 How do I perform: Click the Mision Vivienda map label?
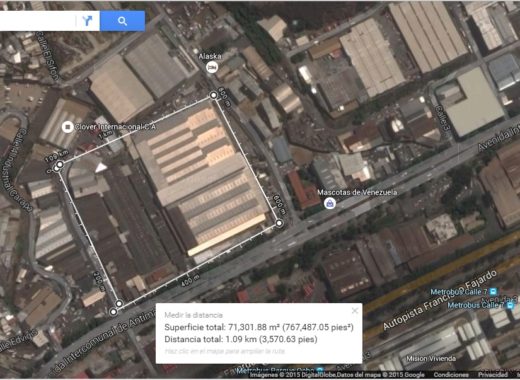(431, 359)
